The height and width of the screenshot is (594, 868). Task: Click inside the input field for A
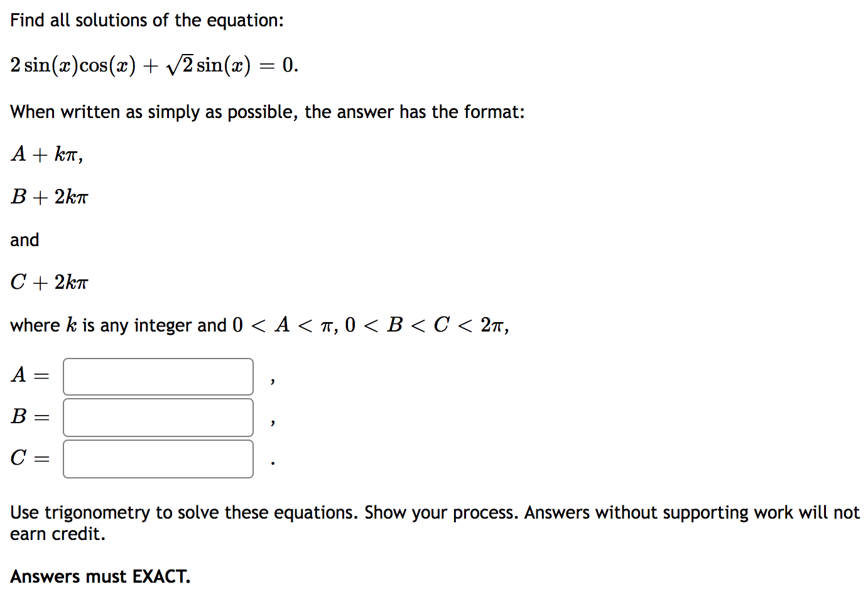(x=157, y=376)
